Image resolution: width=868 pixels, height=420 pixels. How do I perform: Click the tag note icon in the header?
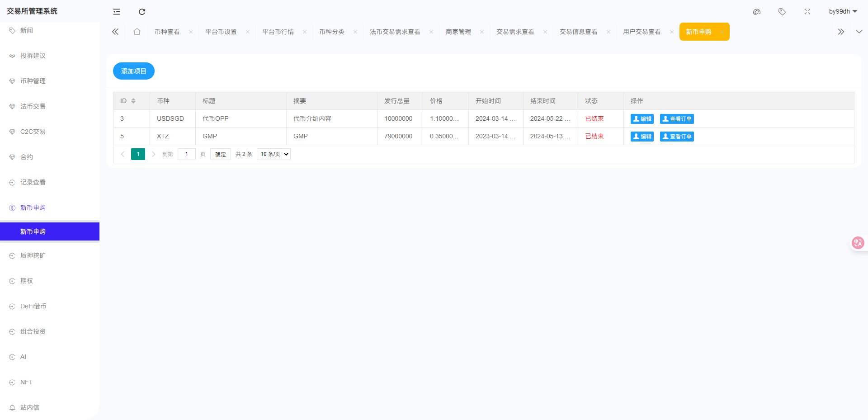pos(782,12)
